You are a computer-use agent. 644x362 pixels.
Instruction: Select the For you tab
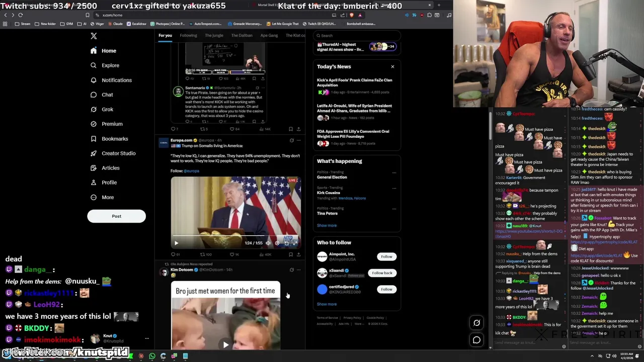click(x=165, y=35)
